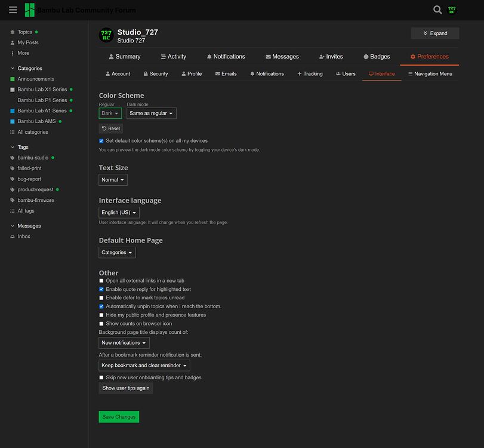This screenshot has height=448, width=484.
Task: Open the hamburger sidebar menu
Action: [13, 10]
